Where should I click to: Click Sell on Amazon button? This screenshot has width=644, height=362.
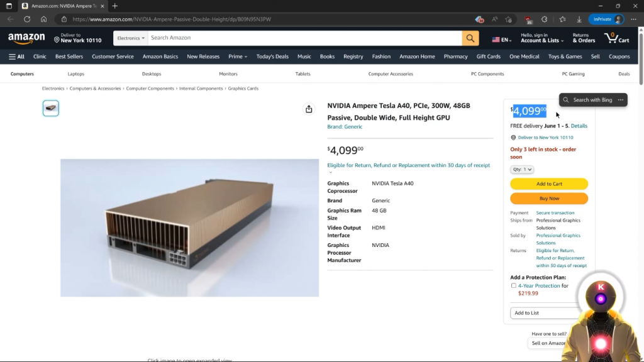point(548,343)
